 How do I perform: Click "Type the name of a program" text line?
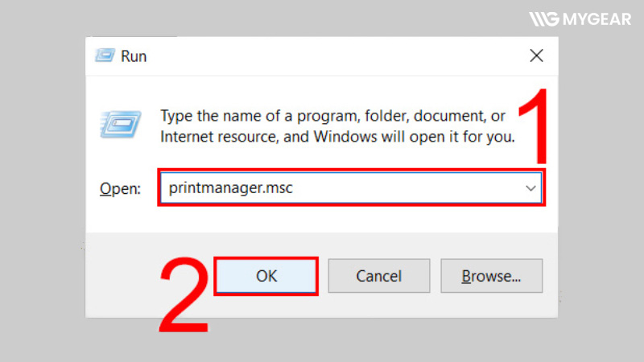click(x=333, y=115)
